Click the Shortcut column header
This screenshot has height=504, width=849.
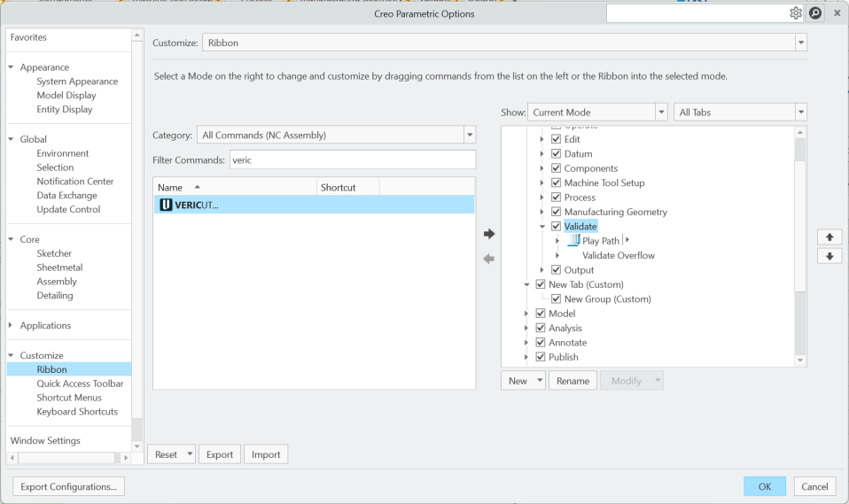click(347, 187)
